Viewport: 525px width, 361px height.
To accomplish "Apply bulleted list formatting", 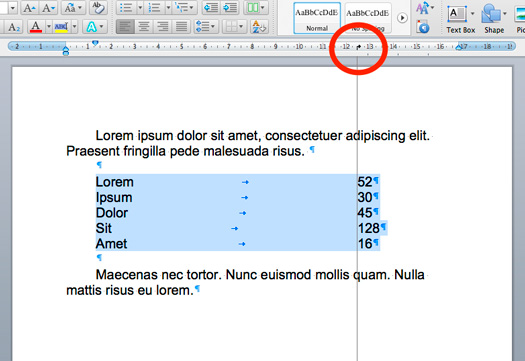I will tap(126, 8).
